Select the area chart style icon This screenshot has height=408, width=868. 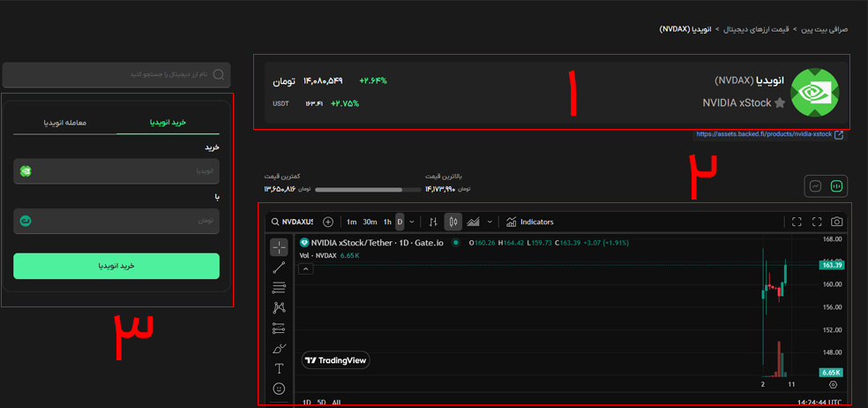(473, 222)
